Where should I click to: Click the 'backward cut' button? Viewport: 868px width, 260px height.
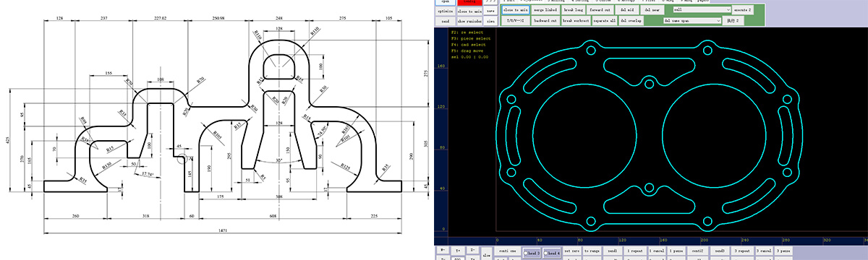pos(545,21)
